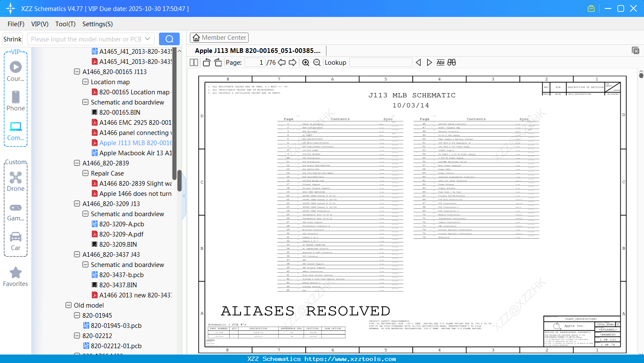Open the Settings(S) menu
Viewport: 644px width, 363px height.
[x=98, y=24]
